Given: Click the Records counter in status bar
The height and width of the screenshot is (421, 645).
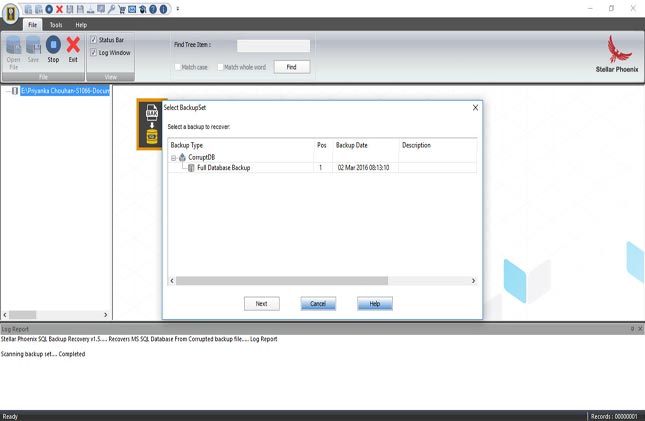Looking at the screenshot, I should click(614, 416).
